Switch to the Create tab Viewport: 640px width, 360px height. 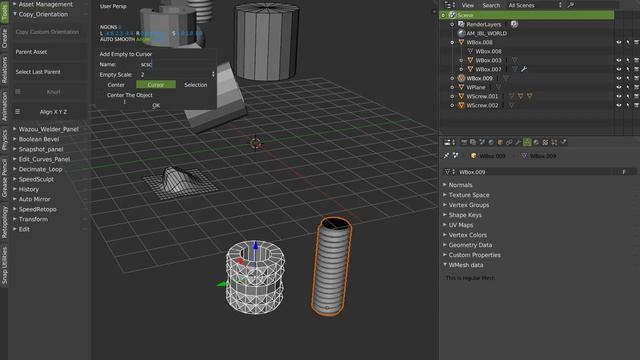pos(4,38)
